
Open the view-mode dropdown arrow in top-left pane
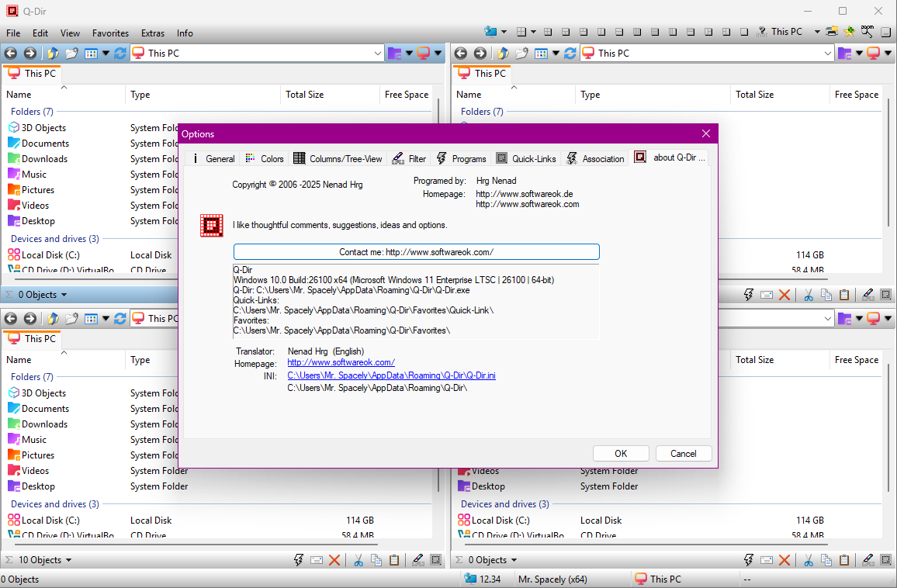tap(106, 54)
